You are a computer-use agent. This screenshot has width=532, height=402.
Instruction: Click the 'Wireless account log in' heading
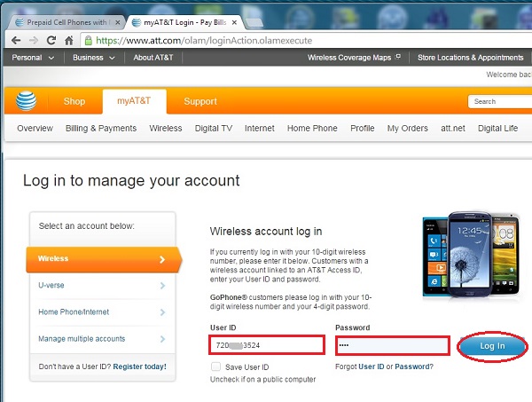[x=266, y=232]
